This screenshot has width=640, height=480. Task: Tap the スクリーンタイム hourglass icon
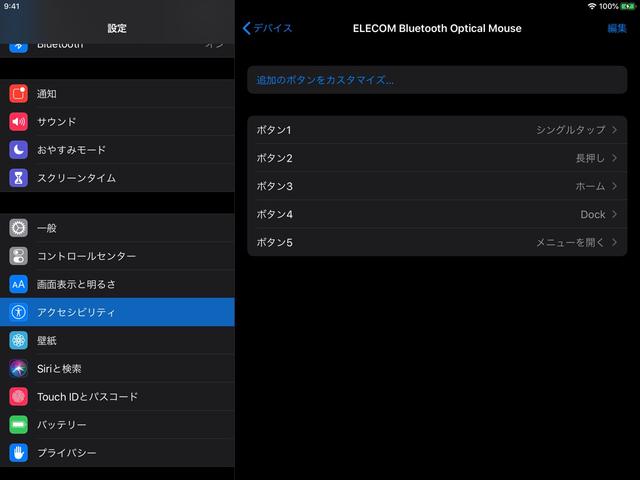pos(18,178)
